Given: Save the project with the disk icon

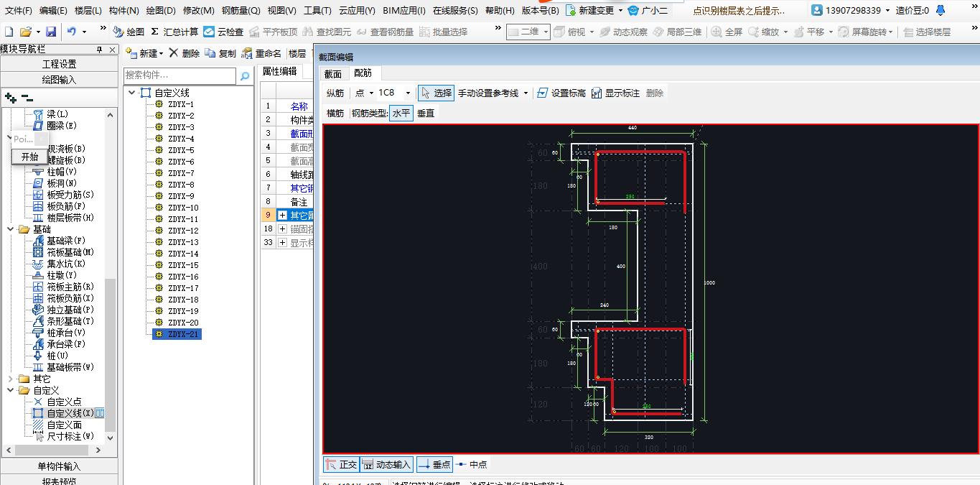Looking at the screenshot, I should [x=51, y=32].
